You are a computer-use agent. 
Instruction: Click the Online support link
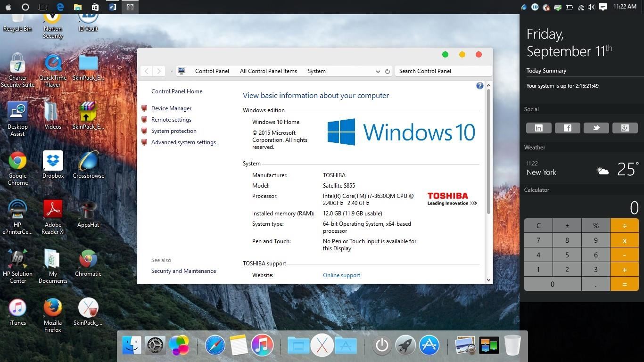coord(341,275)
